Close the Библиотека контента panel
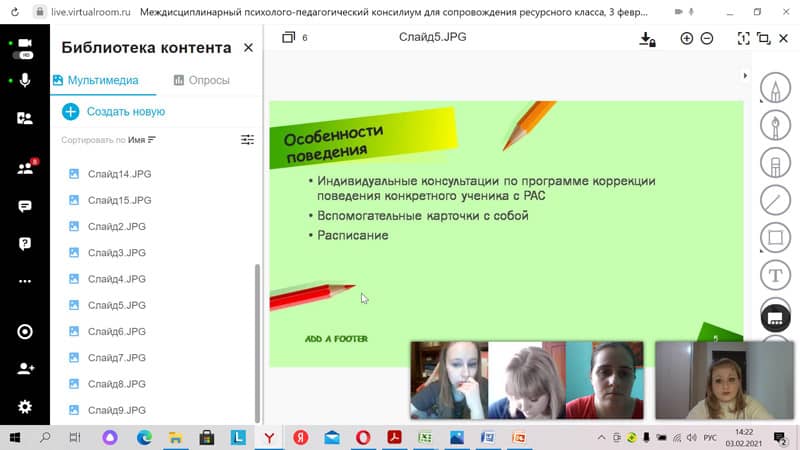 (248, 47)
